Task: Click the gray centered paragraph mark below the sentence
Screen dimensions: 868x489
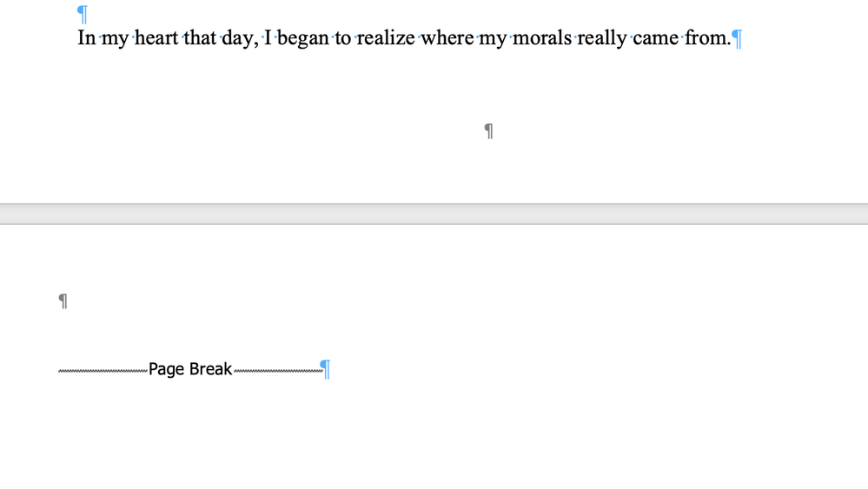Action: 489,130
